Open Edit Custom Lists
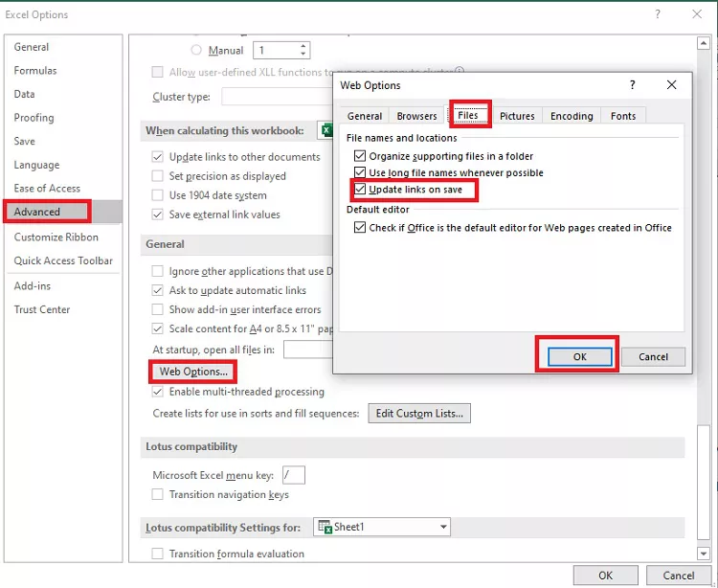The width and height of the screenshot is (718, 588). (x=419, y=414)
